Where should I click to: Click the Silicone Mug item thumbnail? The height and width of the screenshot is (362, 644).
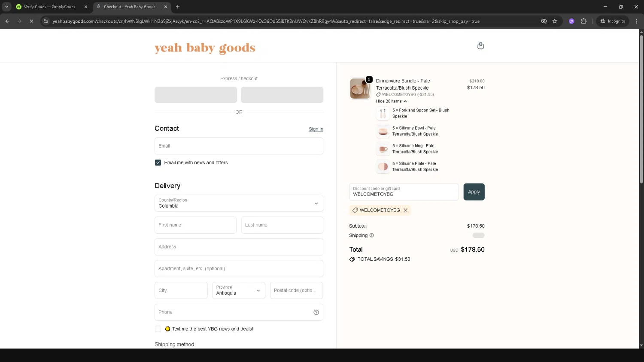pos(383,149)
